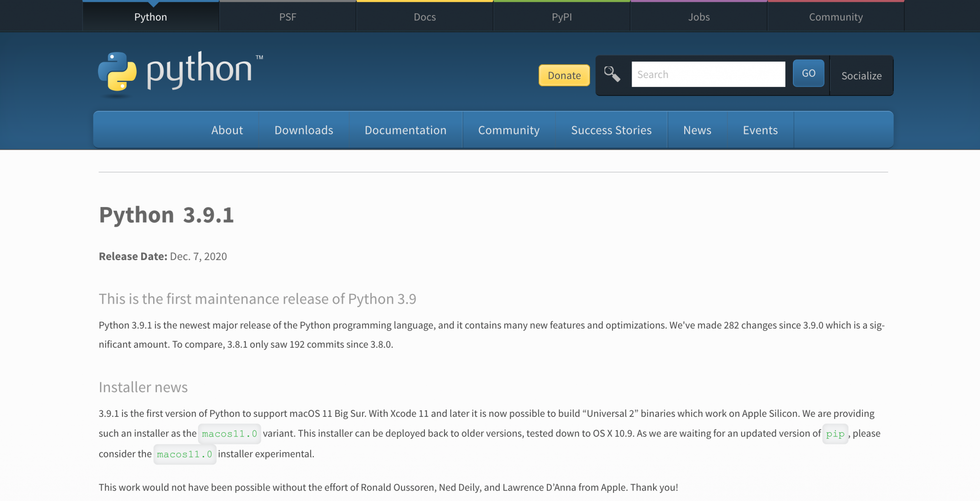
Task: Click the macos11.0 installer link
Action: (x=230, y=434)
